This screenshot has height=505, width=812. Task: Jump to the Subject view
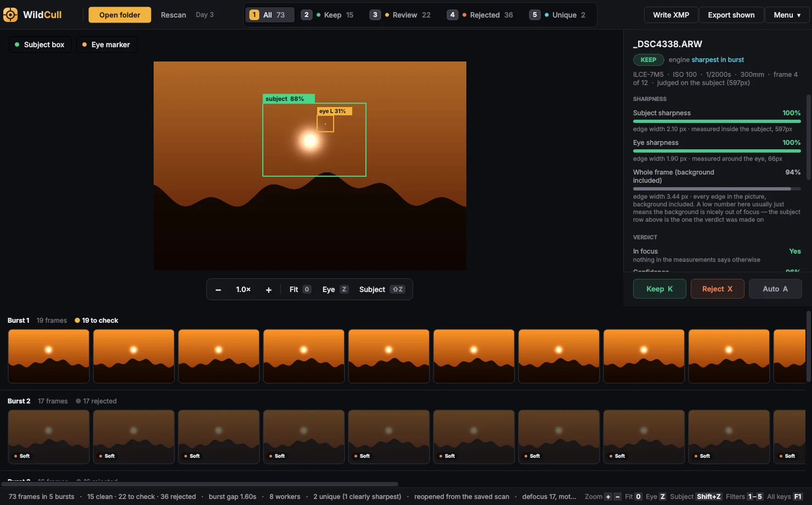pos(382,289)
